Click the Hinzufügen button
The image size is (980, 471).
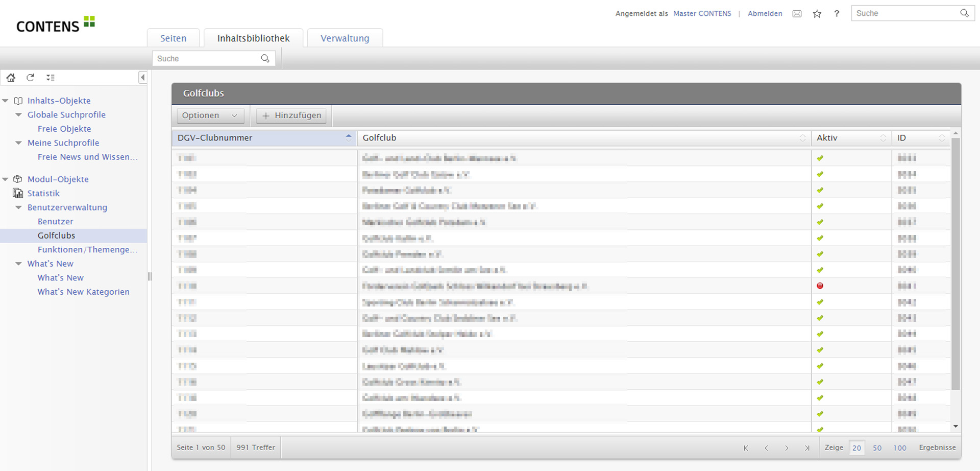[291, 115]
